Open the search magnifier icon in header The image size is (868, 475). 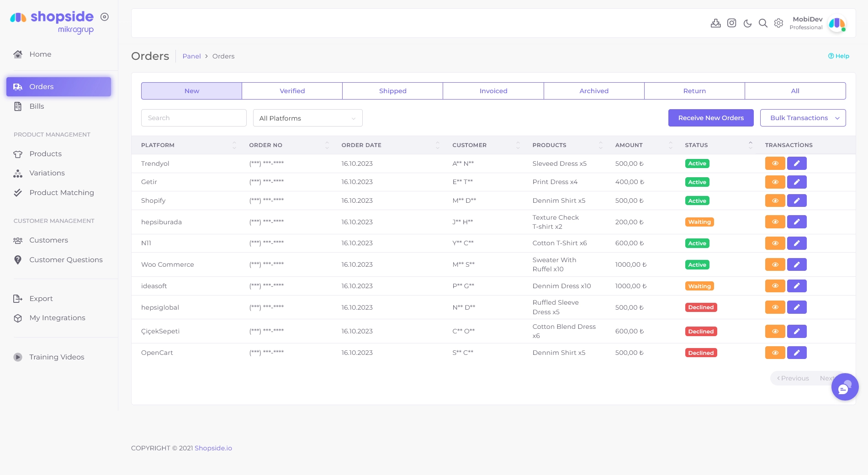click(763, 23)
